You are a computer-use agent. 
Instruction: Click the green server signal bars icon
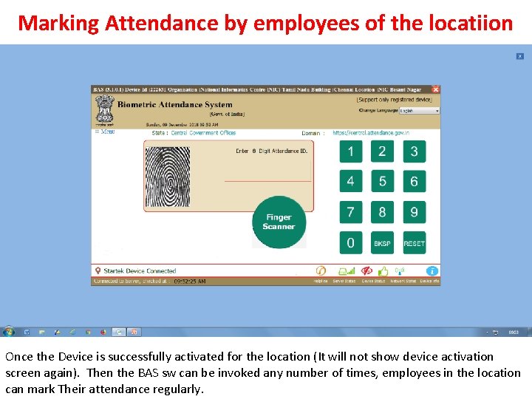[x=347, y=271]
